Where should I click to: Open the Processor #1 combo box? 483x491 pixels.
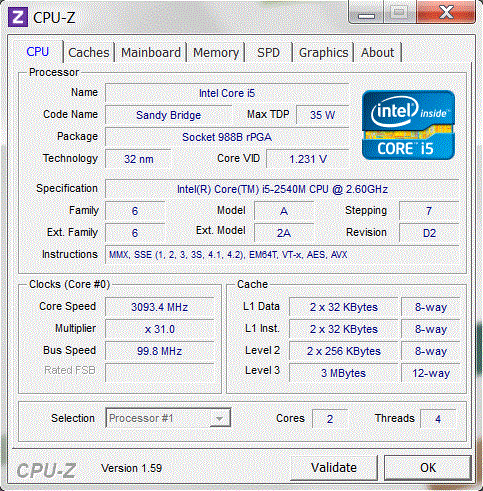tap(168, 418)
